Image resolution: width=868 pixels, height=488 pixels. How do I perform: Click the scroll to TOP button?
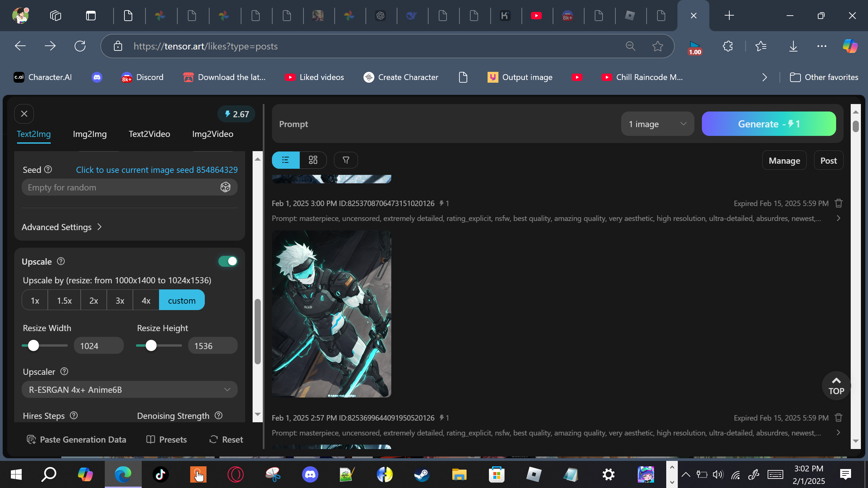[x=836, y=386]
